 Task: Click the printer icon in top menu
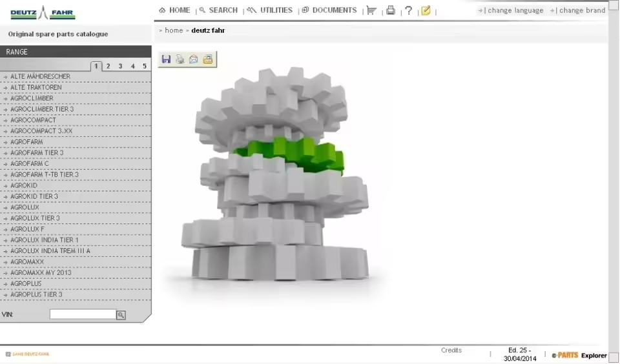pos(391,10)
